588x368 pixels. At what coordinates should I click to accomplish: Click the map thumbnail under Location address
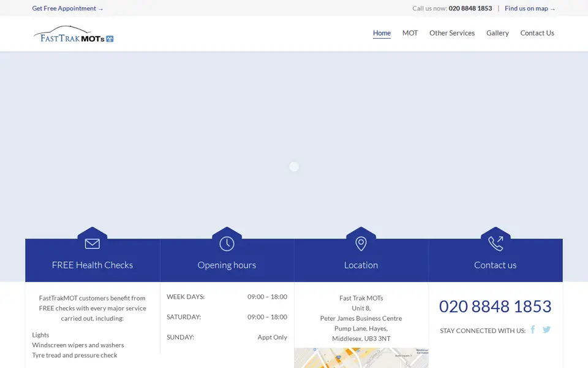coord(361,358)
